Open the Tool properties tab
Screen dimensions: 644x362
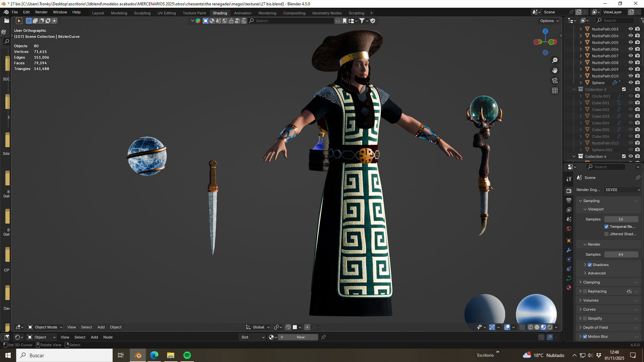(569, 179)
